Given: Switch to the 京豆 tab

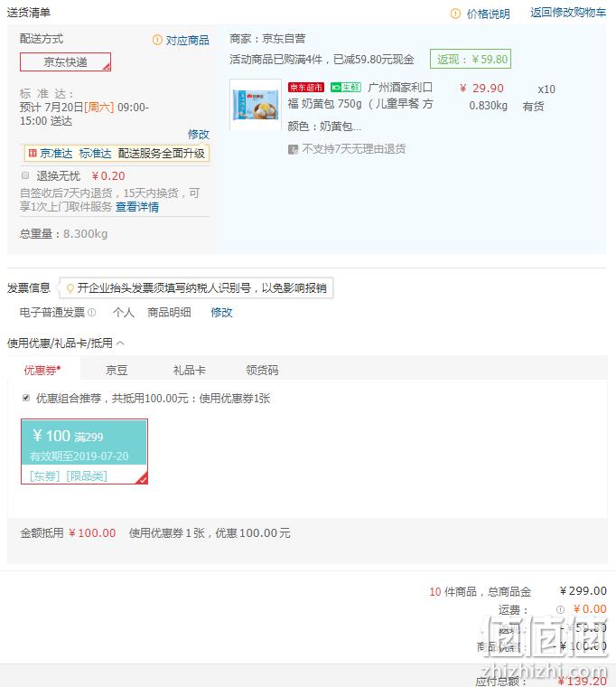Looking at the screenshot, I should (x=117, y=371).
